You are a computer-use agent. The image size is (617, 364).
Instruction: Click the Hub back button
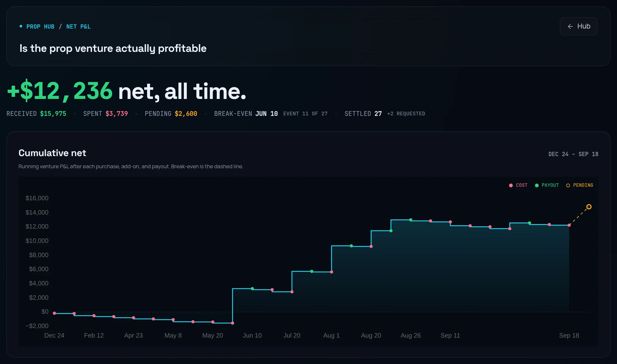click(x=578, y=26)
